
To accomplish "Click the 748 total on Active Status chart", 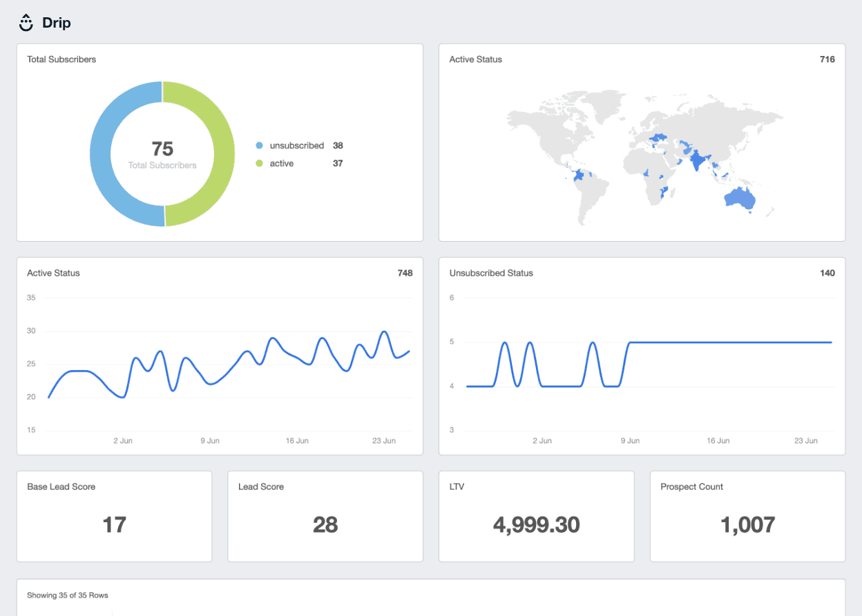I will (x=405, y=273).
